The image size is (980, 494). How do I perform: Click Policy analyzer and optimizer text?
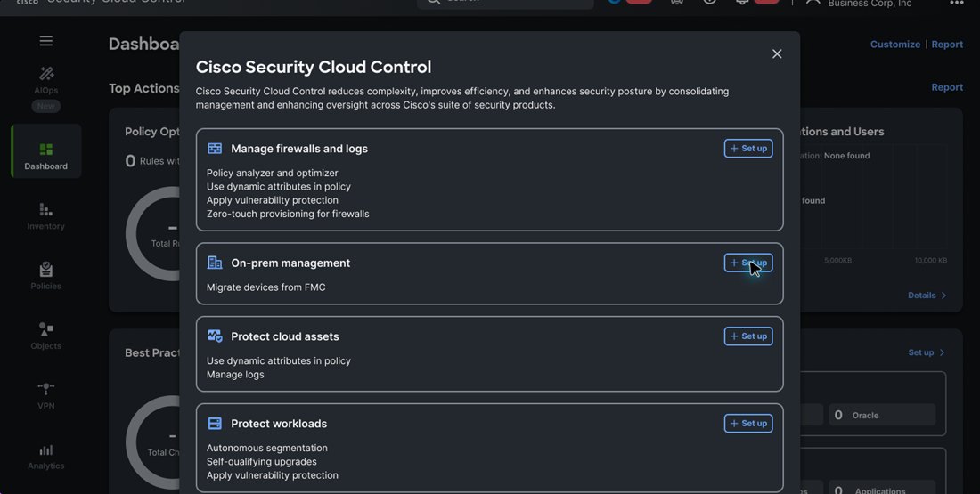pos(273,173)
